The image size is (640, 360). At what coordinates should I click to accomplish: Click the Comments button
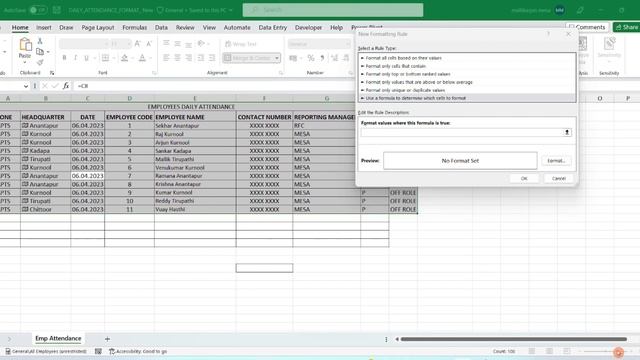(587, 27)
